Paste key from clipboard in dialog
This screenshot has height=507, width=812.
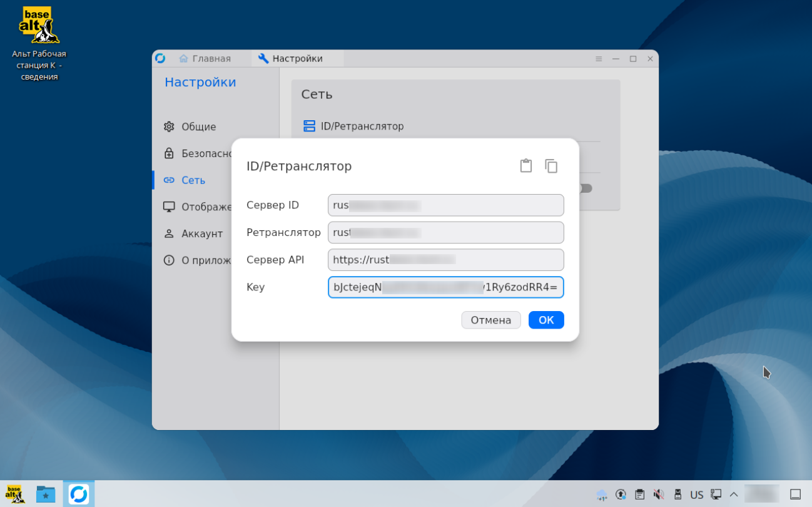[x=525, y=165]
